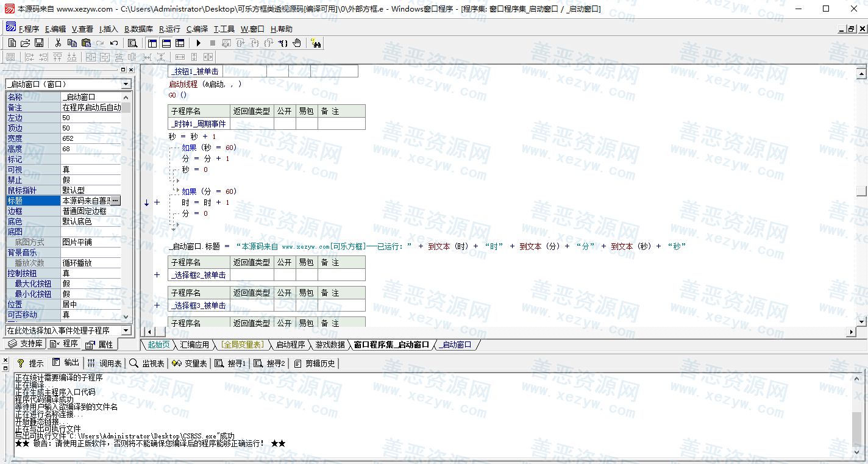Click the binoculars help search icon
This screenshot has height=464, width=868.
316,43
